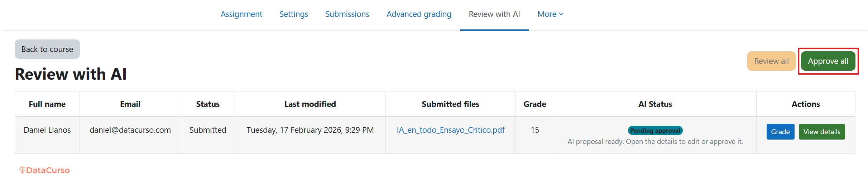
Task: Go to the Submissions tab
Action: point(347,14)
